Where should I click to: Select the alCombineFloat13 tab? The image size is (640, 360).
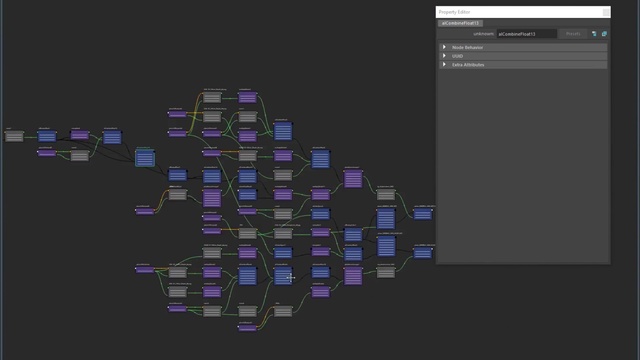(x=460, y=23)
